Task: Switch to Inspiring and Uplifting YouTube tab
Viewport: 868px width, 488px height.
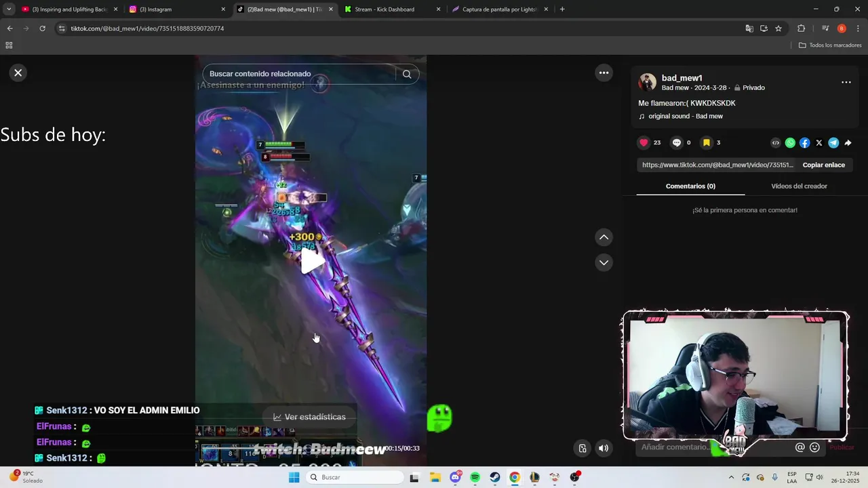Action: 70,9
